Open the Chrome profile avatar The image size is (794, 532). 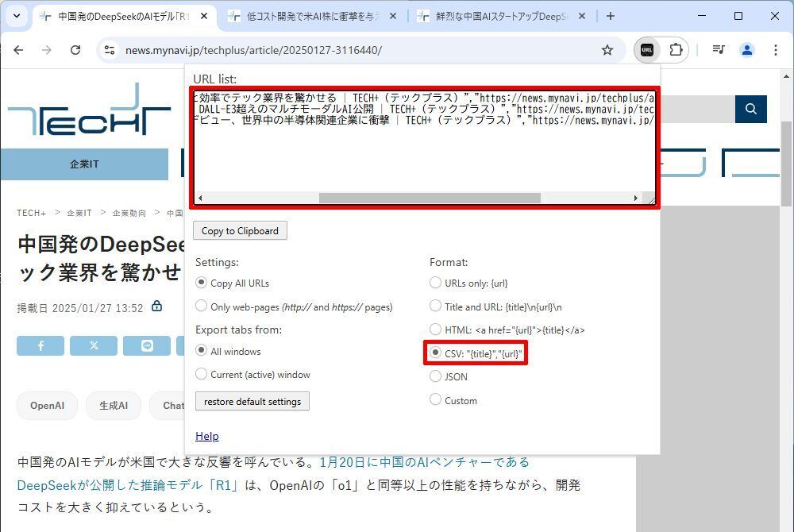pyautogui.click(x=747, y=50)
